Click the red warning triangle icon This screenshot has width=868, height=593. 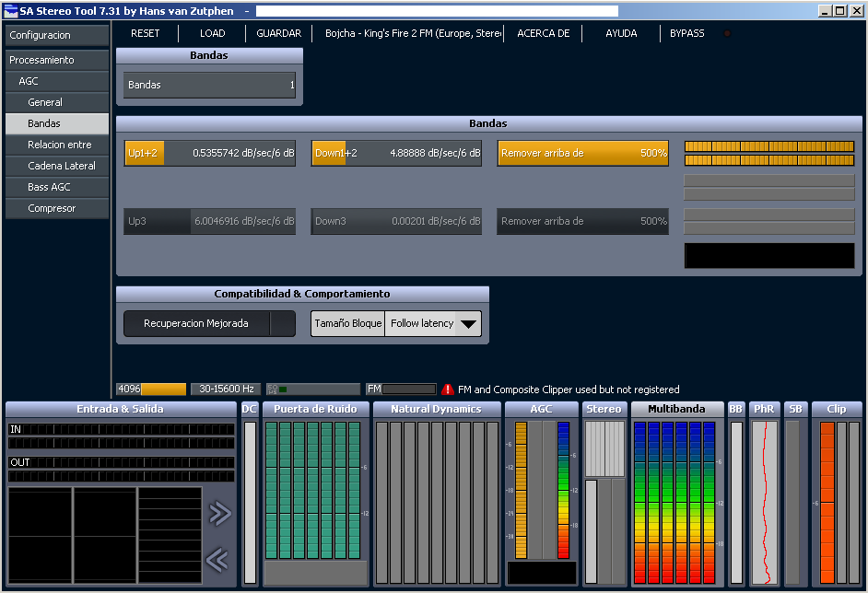click(448, 390)
